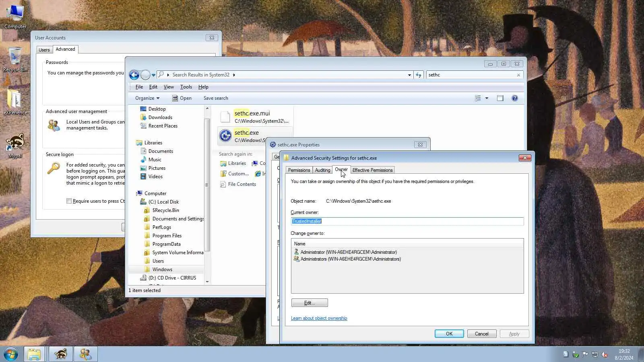Image resolution: width=644 pixels, height=362 pixels.
Task: Refresh the Explorer address bar
Action: coord(419,75)
